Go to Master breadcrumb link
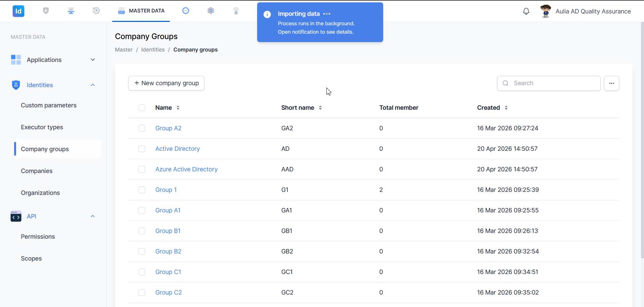 (124, 49)
